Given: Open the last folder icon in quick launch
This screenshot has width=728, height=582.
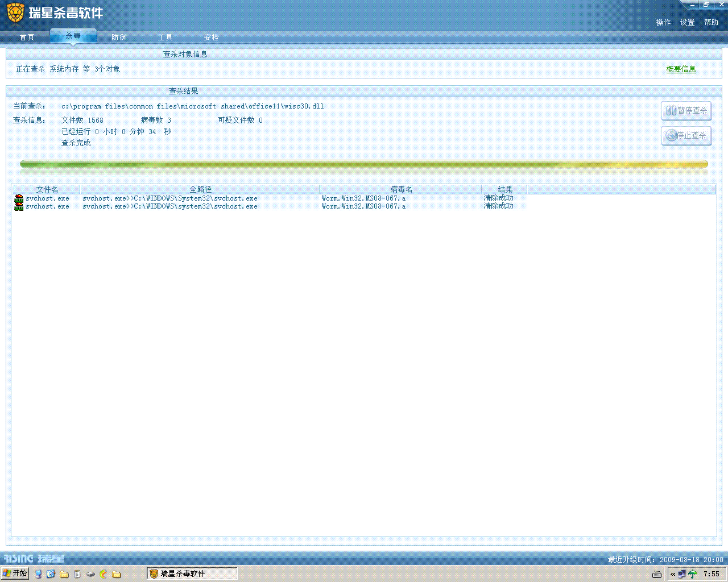Looking at the screenshot, I should (x=117, y=574).
